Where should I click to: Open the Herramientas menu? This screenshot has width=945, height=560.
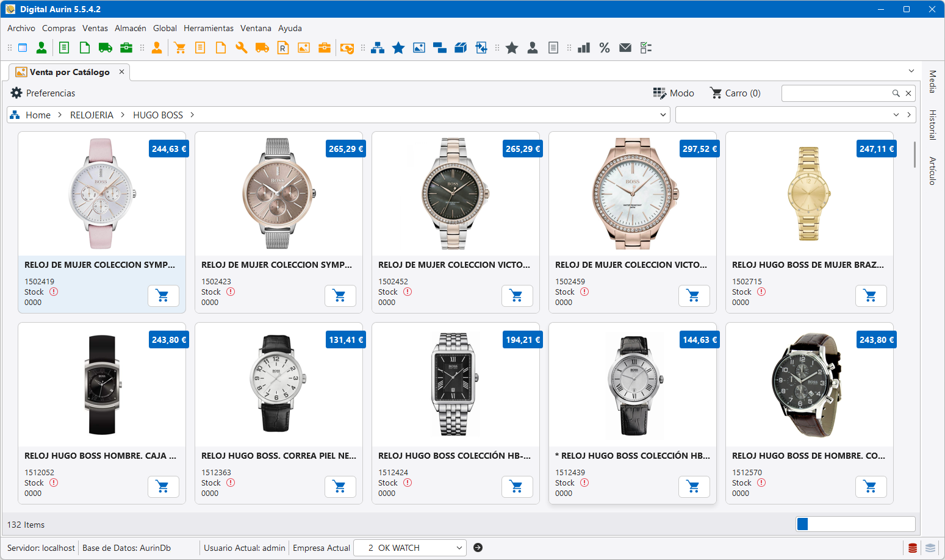tap(209, 28)
